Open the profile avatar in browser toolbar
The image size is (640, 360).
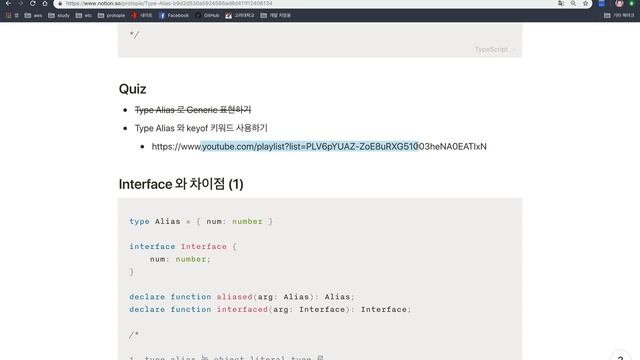[619, 3]
